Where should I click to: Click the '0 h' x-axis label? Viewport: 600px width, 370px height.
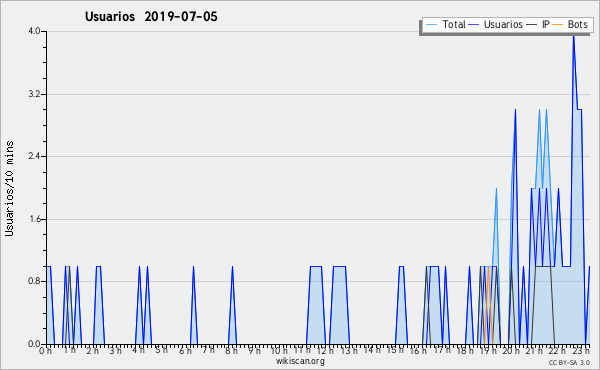[x=45, y=350]
